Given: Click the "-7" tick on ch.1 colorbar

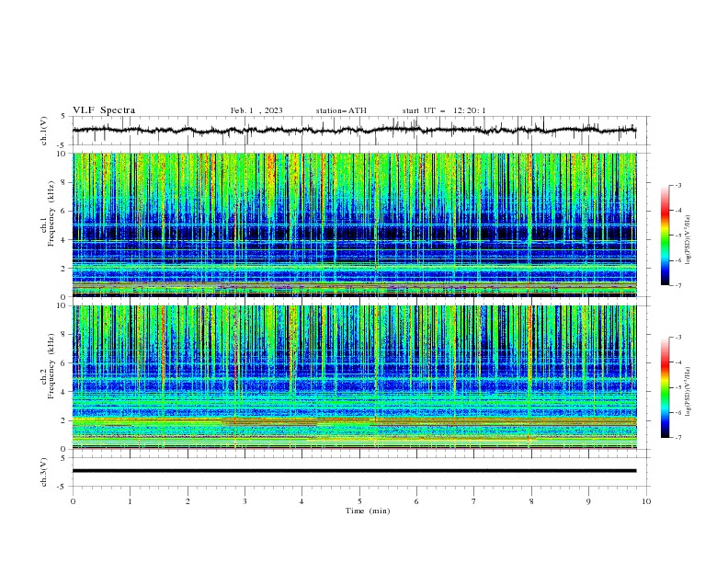Looking at the screenshot, I should point(678,285).
